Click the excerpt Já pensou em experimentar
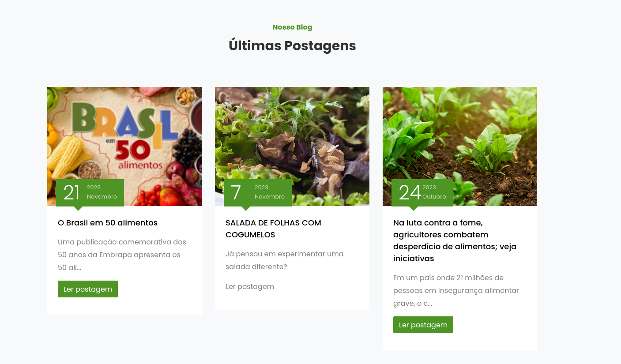 pos(284,260)
